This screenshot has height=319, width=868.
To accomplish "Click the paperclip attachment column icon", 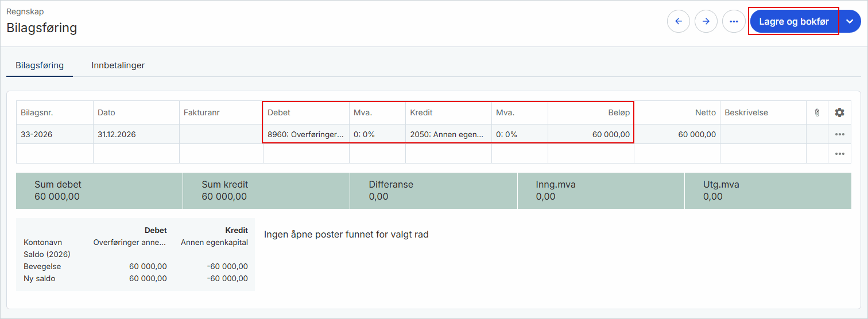I will [x=816, y=113].
